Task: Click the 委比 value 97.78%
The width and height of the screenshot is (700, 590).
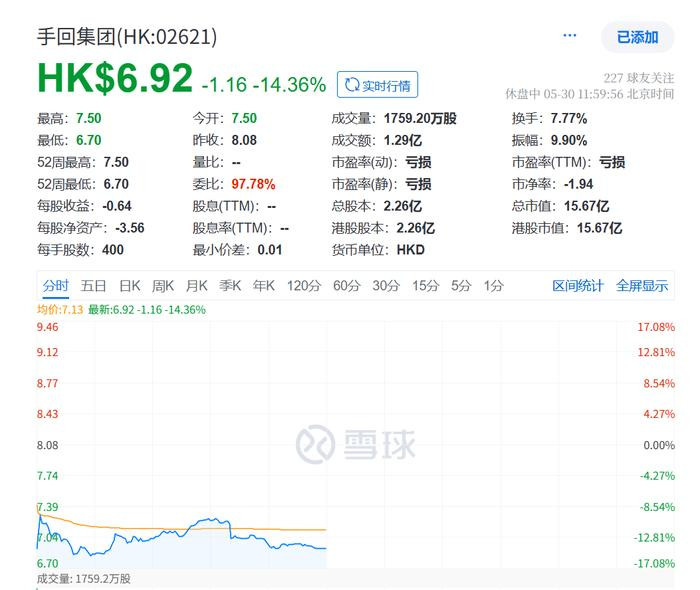Action: (253, 184)
